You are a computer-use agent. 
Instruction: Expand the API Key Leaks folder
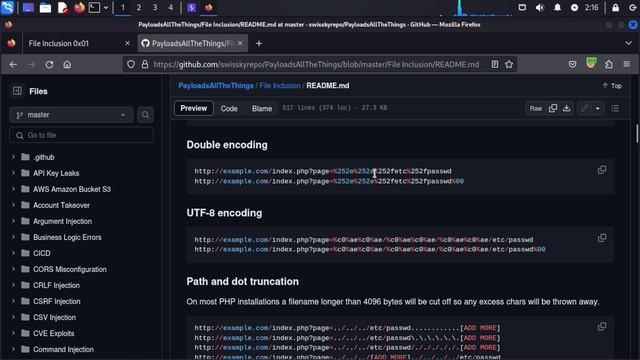(13, 173)
